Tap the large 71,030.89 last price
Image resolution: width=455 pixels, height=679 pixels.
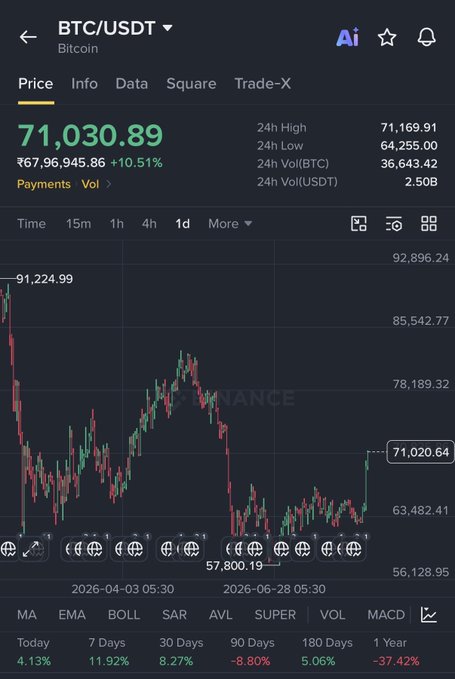point(90,135)
